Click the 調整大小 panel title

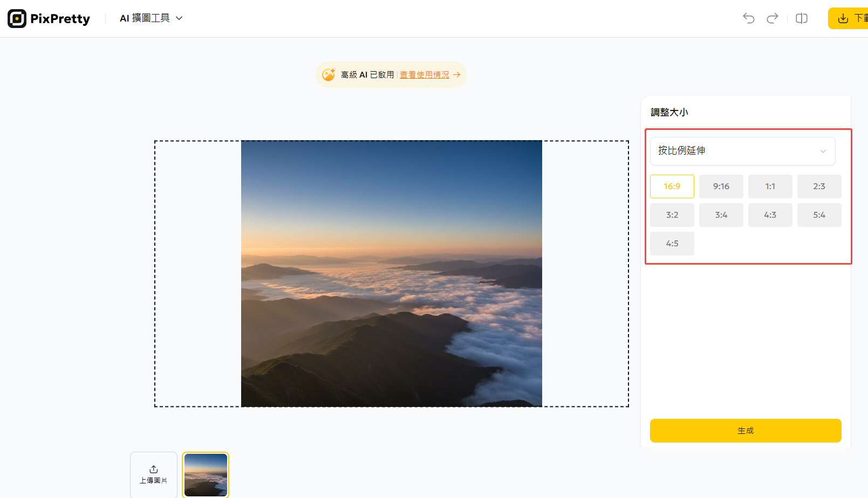tap(669, 112)
